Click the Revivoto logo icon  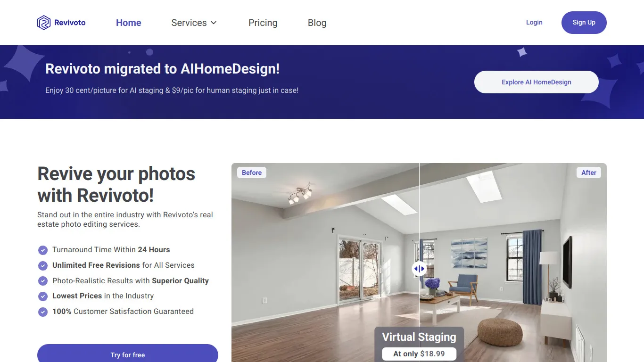pyautogui.click(x=44, y=23)
